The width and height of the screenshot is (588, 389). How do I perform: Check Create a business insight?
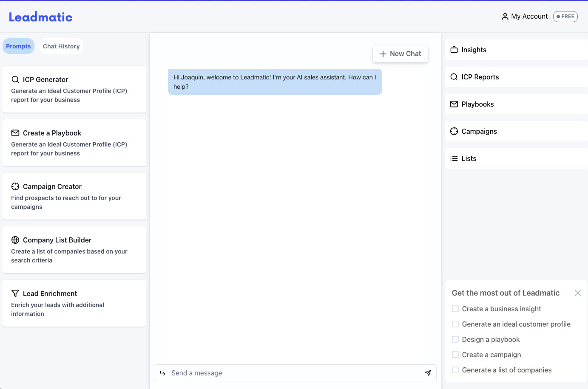455,309
